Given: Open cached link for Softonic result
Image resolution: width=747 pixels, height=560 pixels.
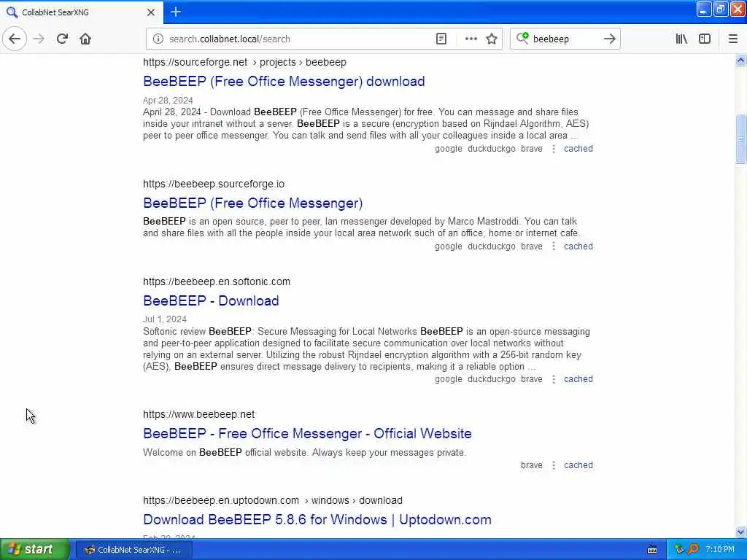Looking at the screenshot, I should click(578, 379).
